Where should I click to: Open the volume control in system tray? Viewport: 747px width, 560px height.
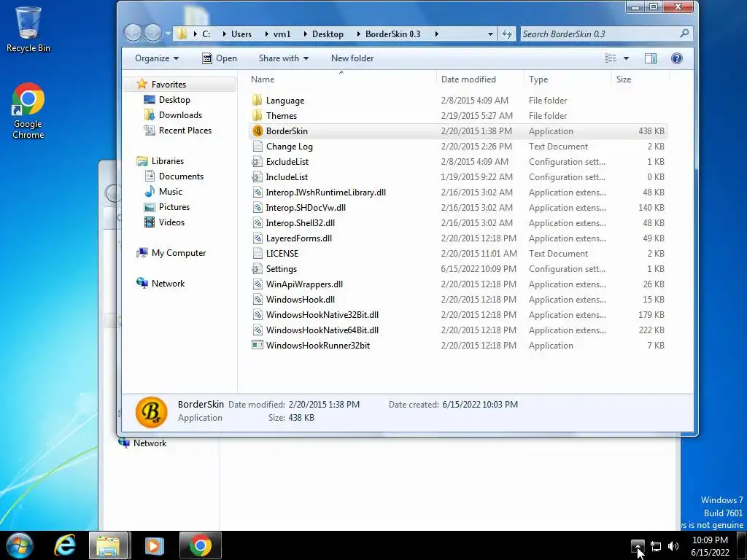pos(673,546)
